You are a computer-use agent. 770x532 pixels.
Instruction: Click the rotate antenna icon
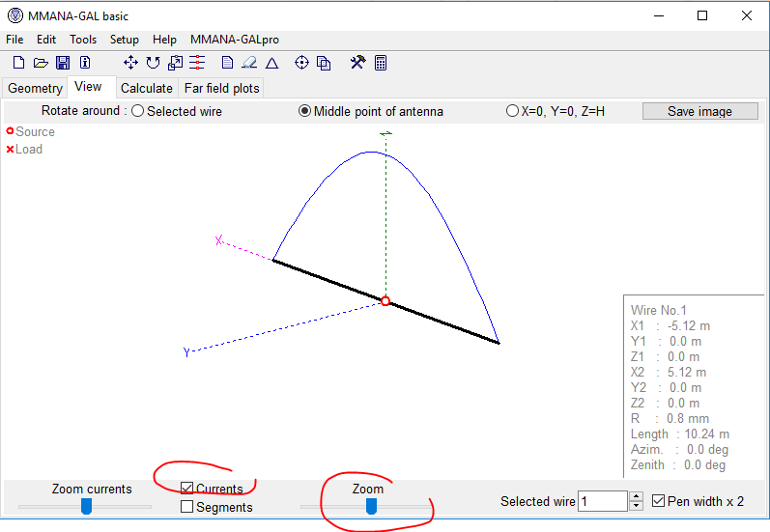pos(153,63)
